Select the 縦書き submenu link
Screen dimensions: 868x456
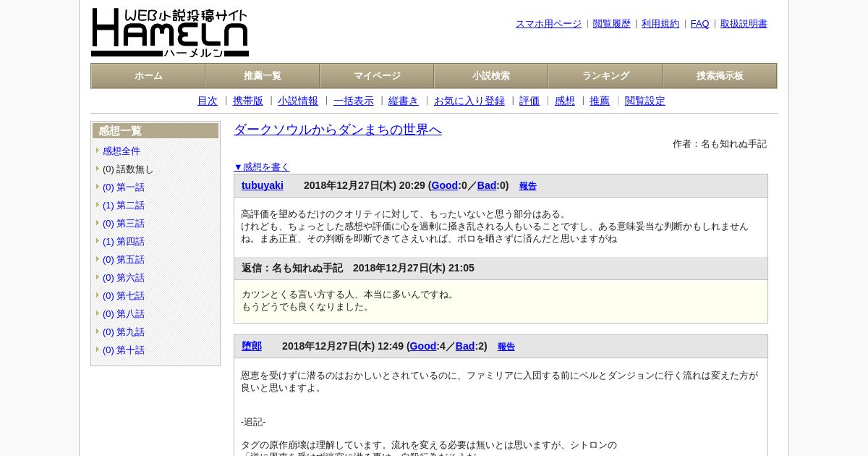point(404,101)
